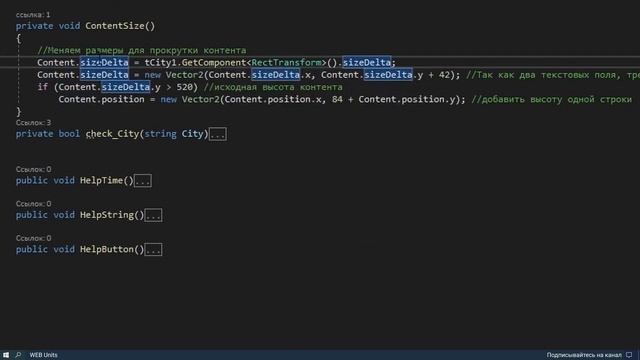This screenshot has height=360, width=640.
Task: Click the opening brace under ContentSize
Action: pyautogui.click(x=18, y=39)
